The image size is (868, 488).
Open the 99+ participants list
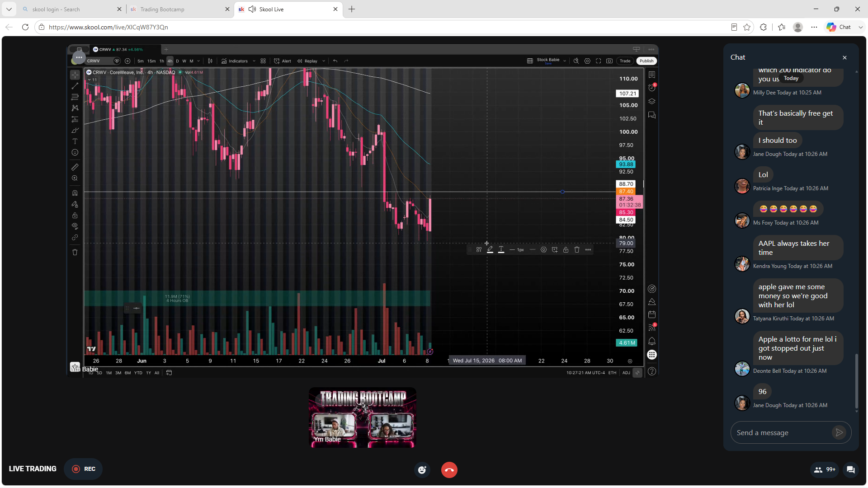825,469
